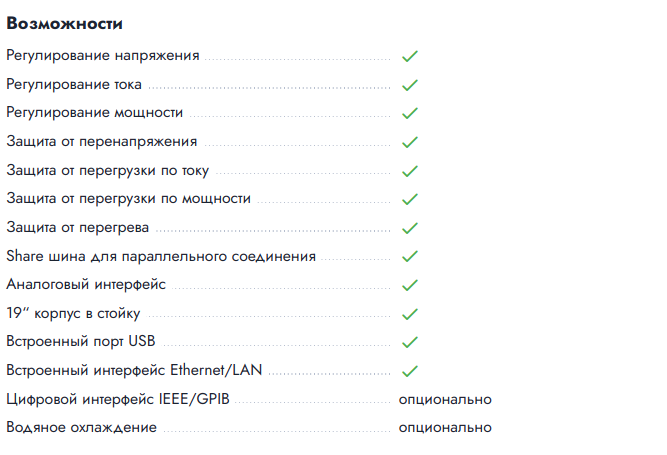The width and height of the screenshot is (667, 455).
Task: Click the Регулирование напряжения label
Action: pos(102,56)
